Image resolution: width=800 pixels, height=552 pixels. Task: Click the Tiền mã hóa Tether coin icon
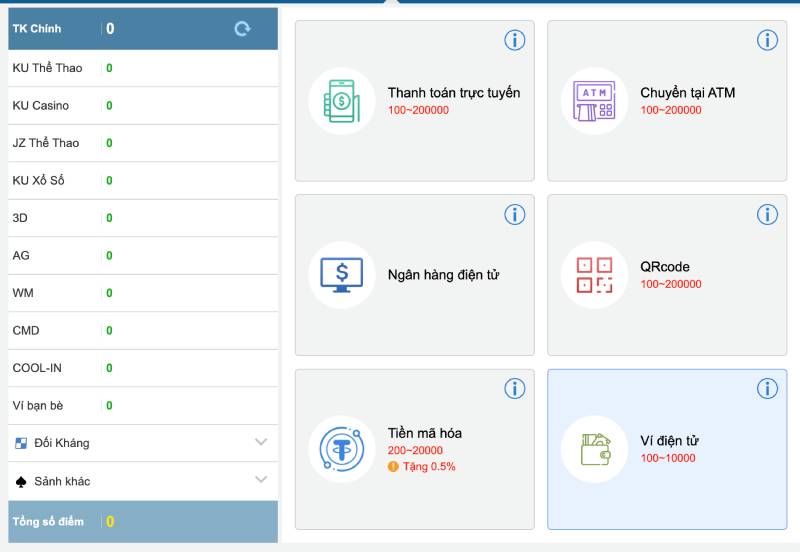tap(341, 449)
